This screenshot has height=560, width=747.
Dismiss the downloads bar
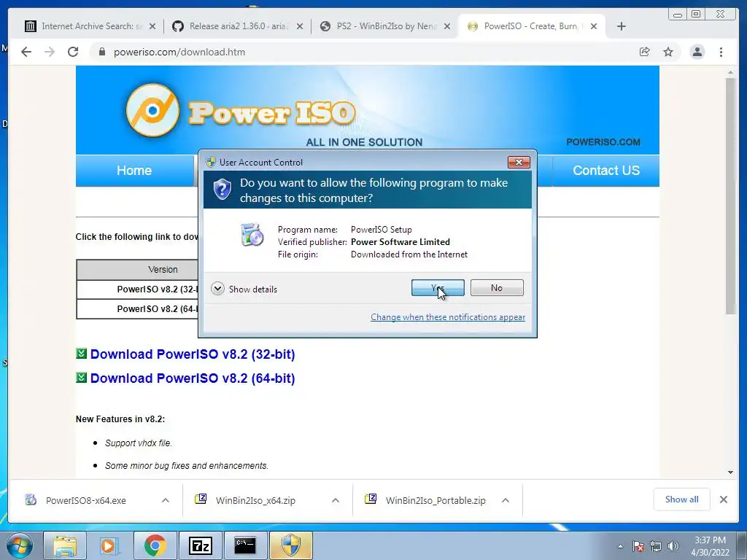[723, 499]
